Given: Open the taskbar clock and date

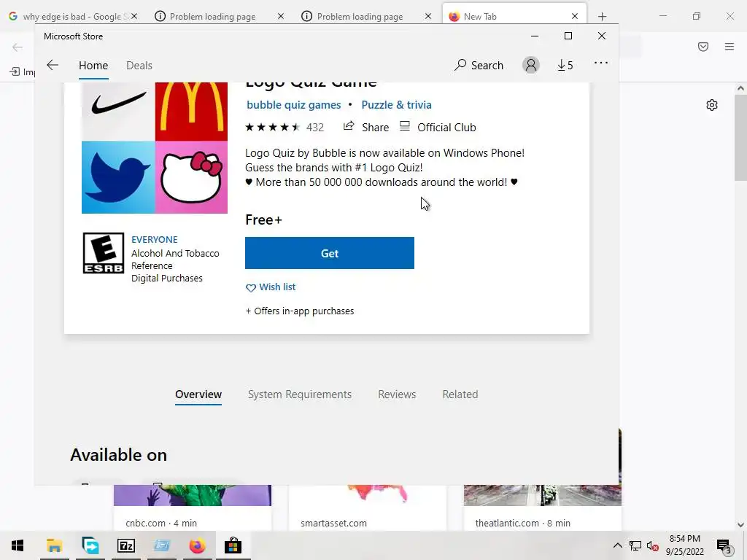Looking at the screenshot, I should pos(684,545).
